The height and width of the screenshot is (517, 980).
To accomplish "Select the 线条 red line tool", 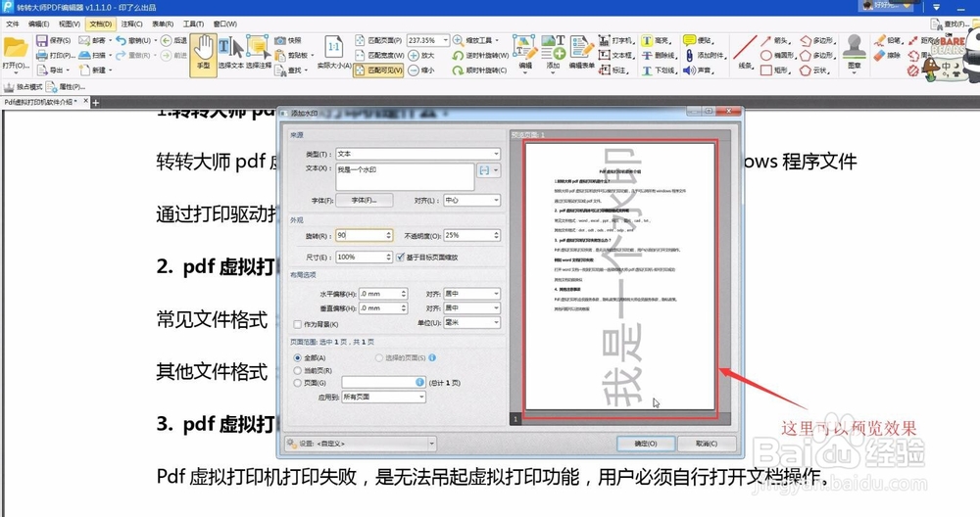I will point(745,48).
